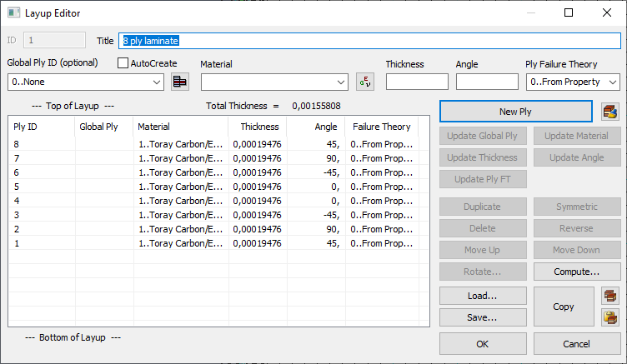The image size is (627, 364).
Task: Select ply row 8 in the layup
Action: (x=218, y=144)
